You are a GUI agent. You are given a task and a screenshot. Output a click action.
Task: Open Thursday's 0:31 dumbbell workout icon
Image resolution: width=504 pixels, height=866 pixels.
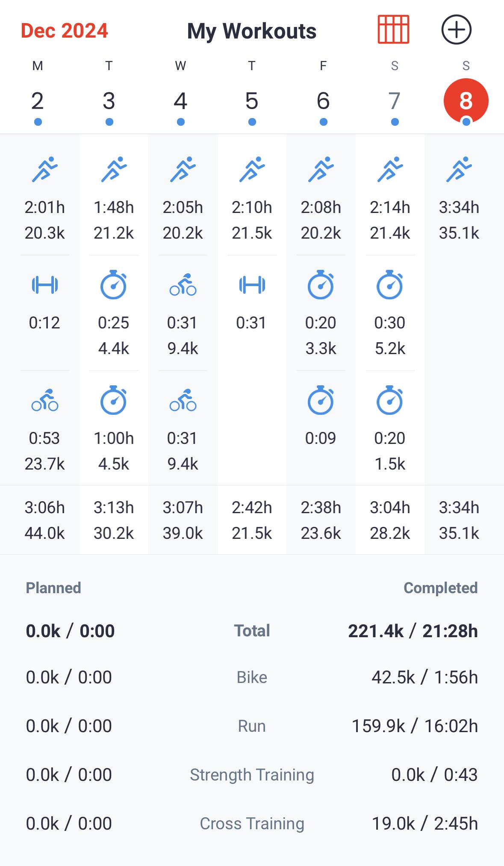click(252, 285)
